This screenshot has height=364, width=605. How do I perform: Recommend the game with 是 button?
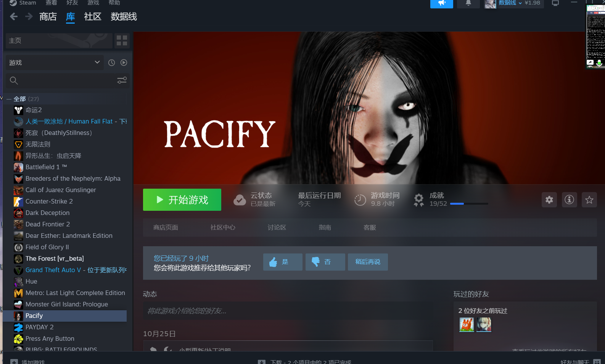tap(283, 262)
